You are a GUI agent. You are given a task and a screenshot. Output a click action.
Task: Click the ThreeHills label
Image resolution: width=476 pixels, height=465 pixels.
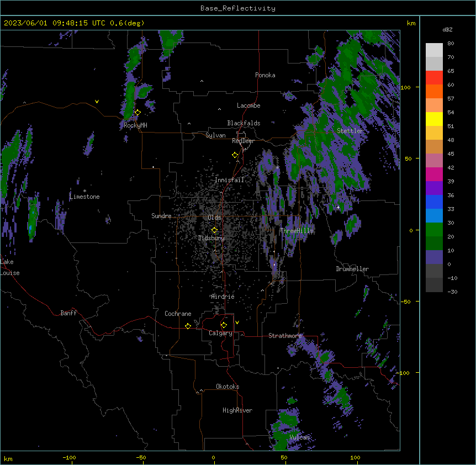click(x=297, y=231)
